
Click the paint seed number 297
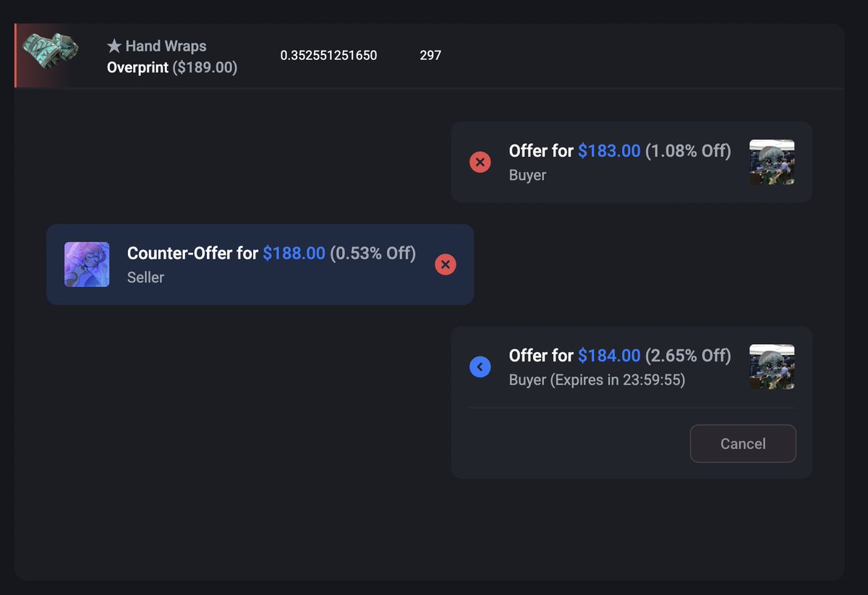(430, 55)
